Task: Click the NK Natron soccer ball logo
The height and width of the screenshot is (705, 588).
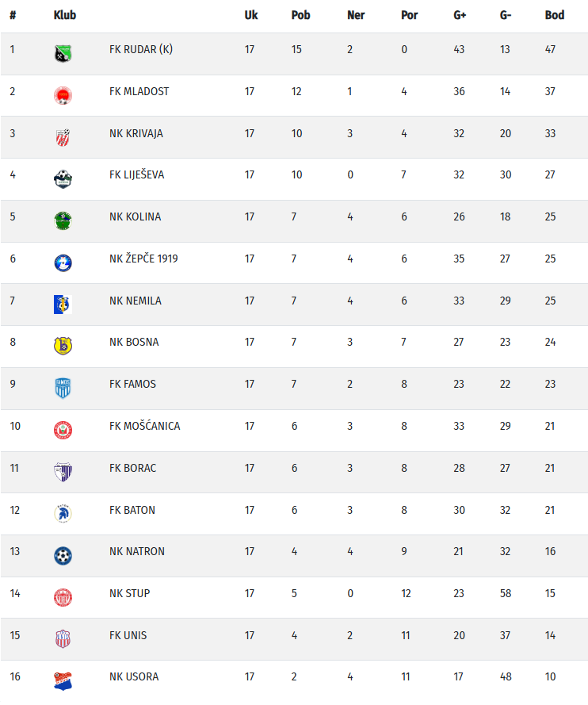Action: click(63, 555)
